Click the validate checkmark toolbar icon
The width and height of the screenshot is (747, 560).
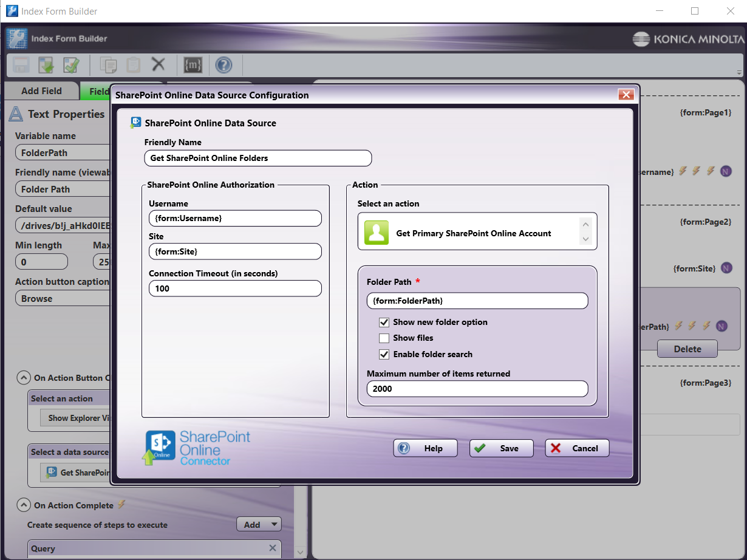[x=71, y=64]
